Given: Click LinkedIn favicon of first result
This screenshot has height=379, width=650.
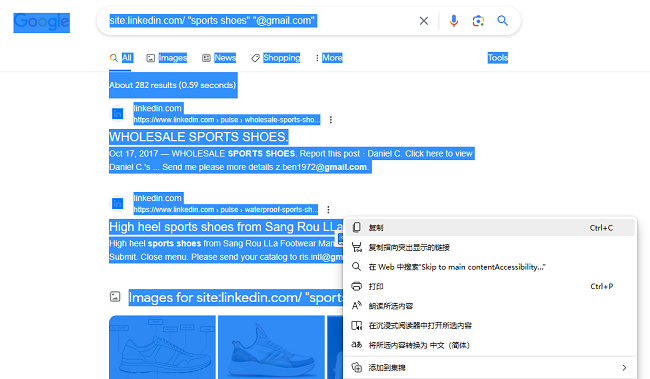Looking at the screenshot, I should coord(118,114).
